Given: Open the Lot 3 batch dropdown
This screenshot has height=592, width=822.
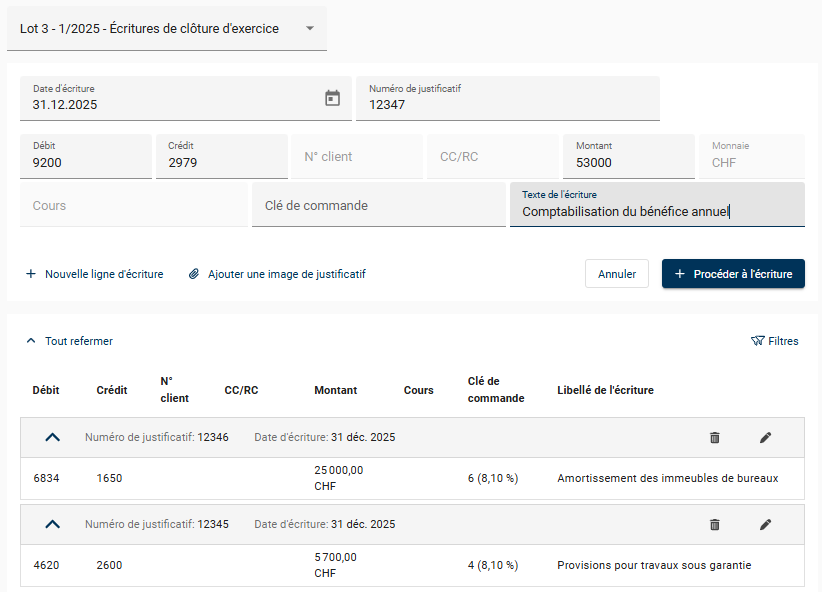Looking at the screenshot, I should (x=166, y=29).
